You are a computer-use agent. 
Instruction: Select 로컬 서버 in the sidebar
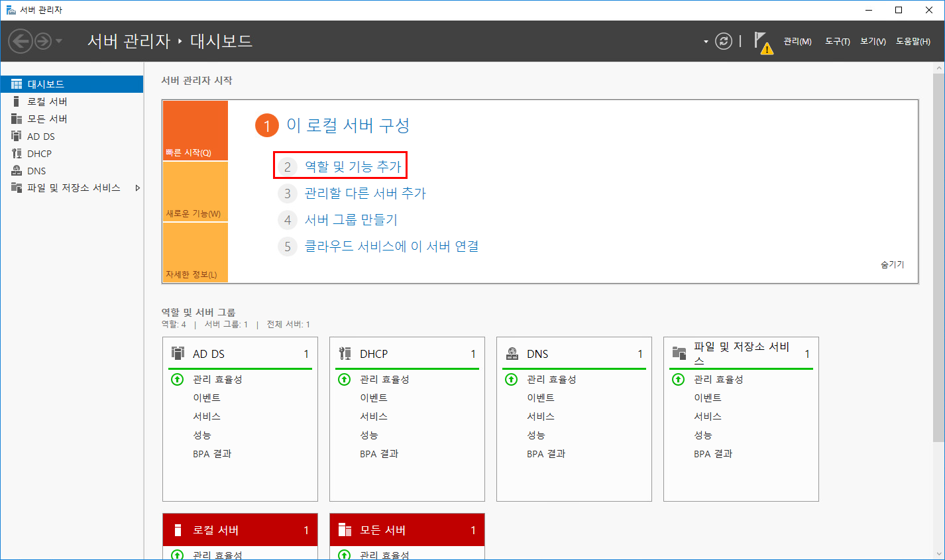coord(72,101)
